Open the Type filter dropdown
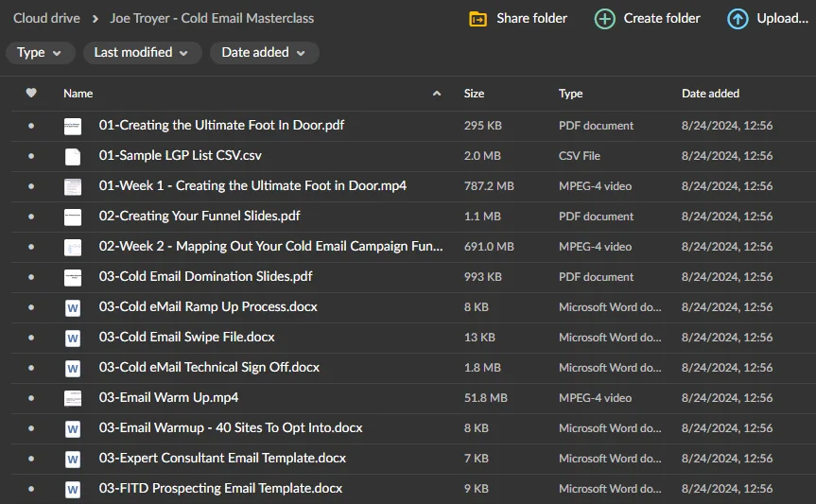This screenshot has height=504, width=816. pos(40,53)
